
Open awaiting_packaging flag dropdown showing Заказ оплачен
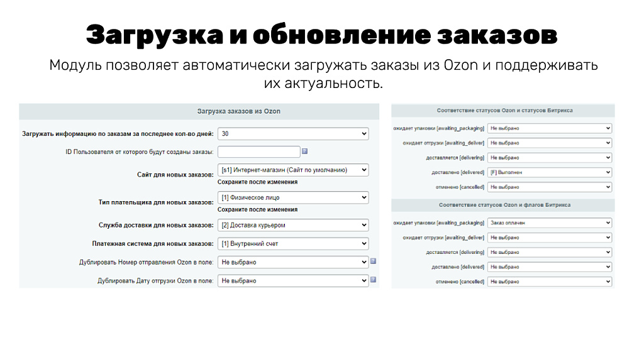point(549,222)
